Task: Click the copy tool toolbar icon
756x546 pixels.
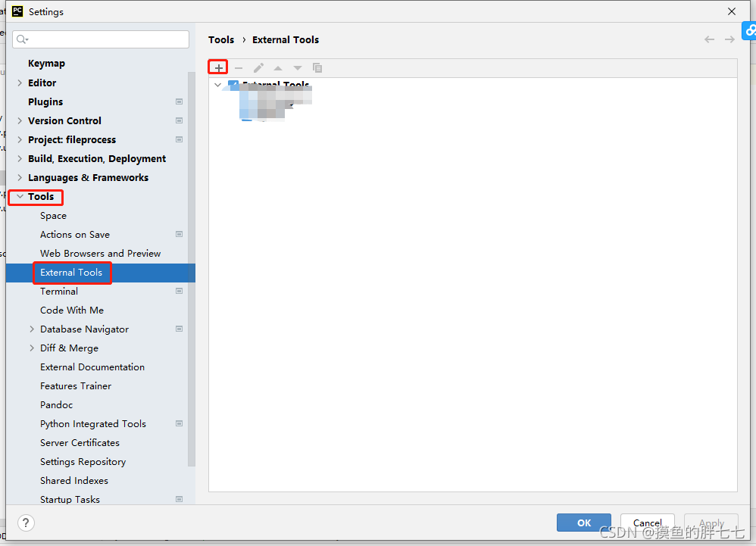Action: coord(317,68)
